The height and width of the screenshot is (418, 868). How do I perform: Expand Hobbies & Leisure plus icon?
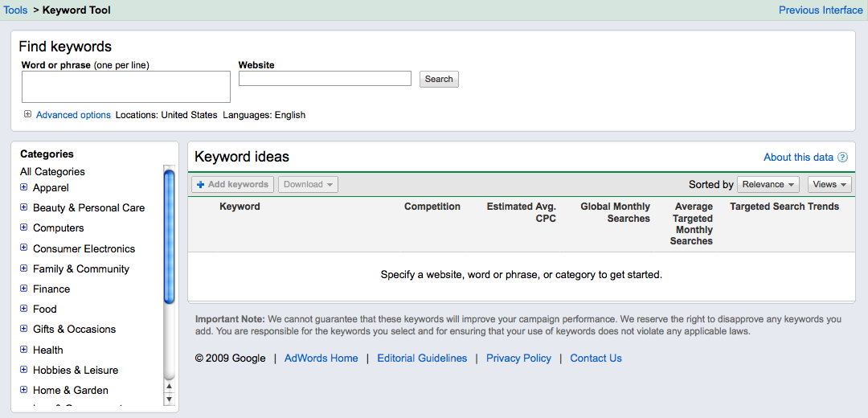(x=24, y=370)
